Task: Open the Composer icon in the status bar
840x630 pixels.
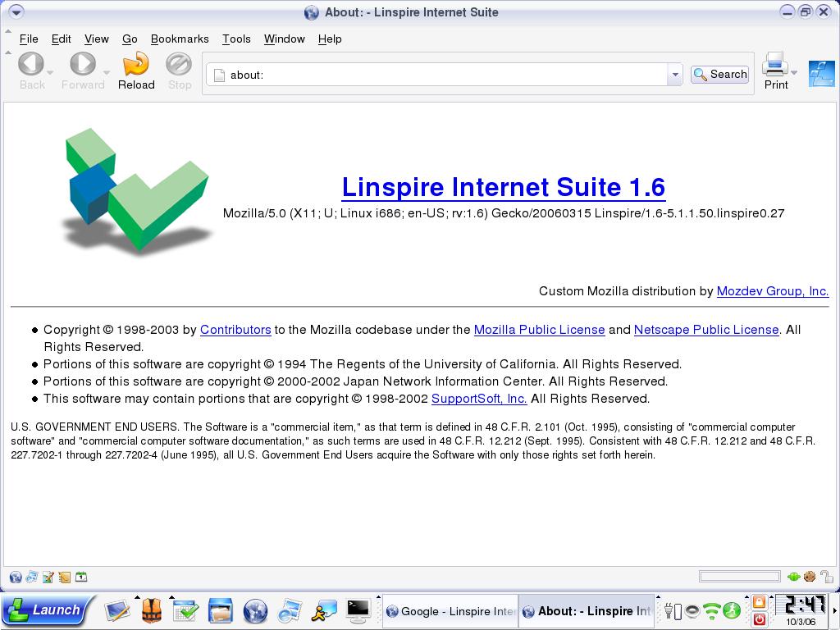Action: pyautogui.click(x=48, y=577)
